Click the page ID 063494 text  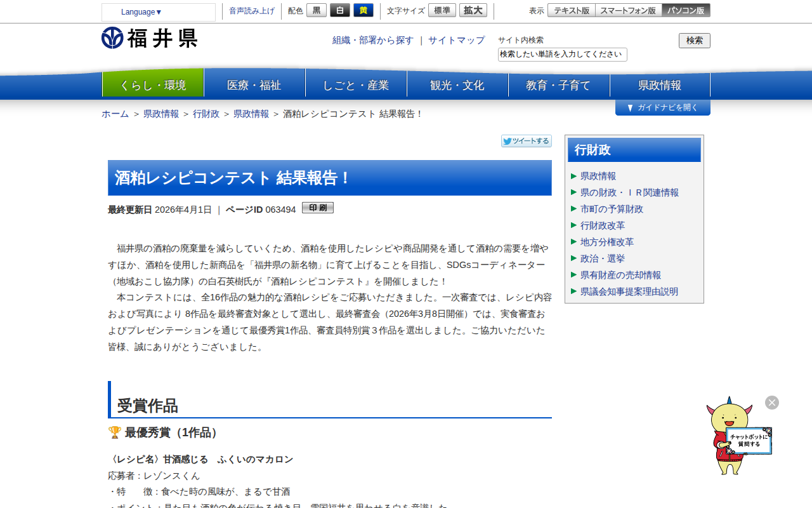280,210
